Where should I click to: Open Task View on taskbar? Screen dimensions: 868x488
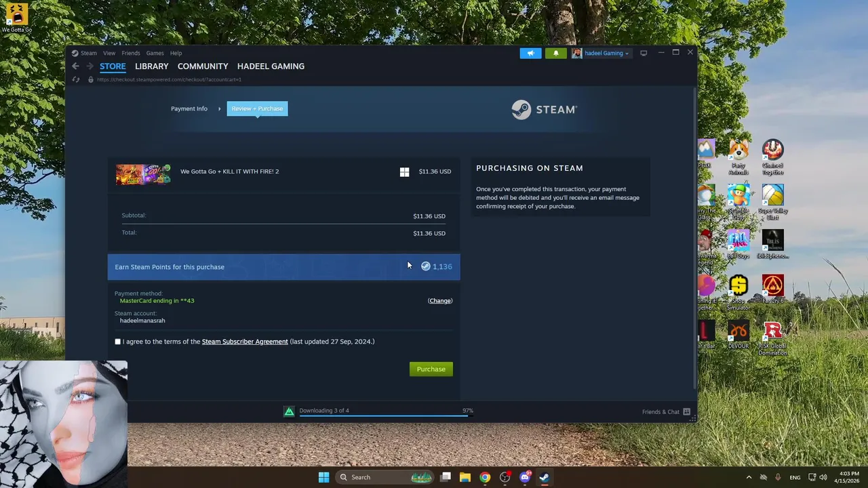446,477
